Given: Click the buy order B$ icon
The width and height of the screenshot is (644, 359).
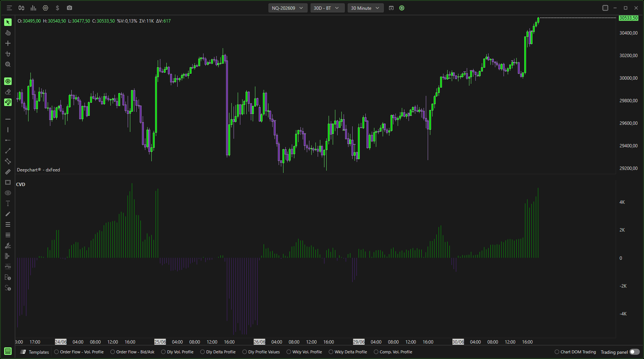Looking at the screenshot, I should (x=8, y=277).
